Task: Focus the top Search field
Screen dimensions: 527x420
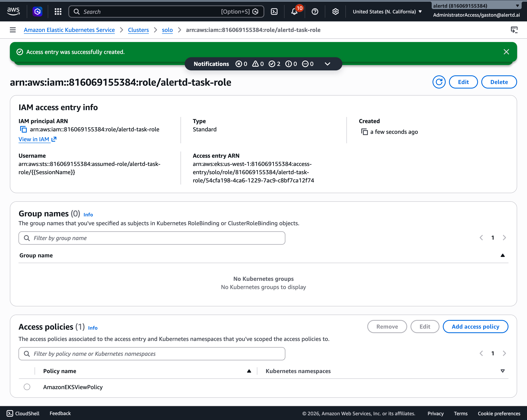Action: [x=166, y=12]
